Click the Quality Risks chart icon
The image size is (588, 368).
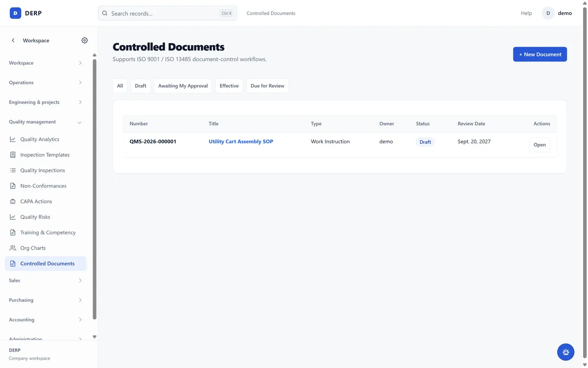(13, 217)
